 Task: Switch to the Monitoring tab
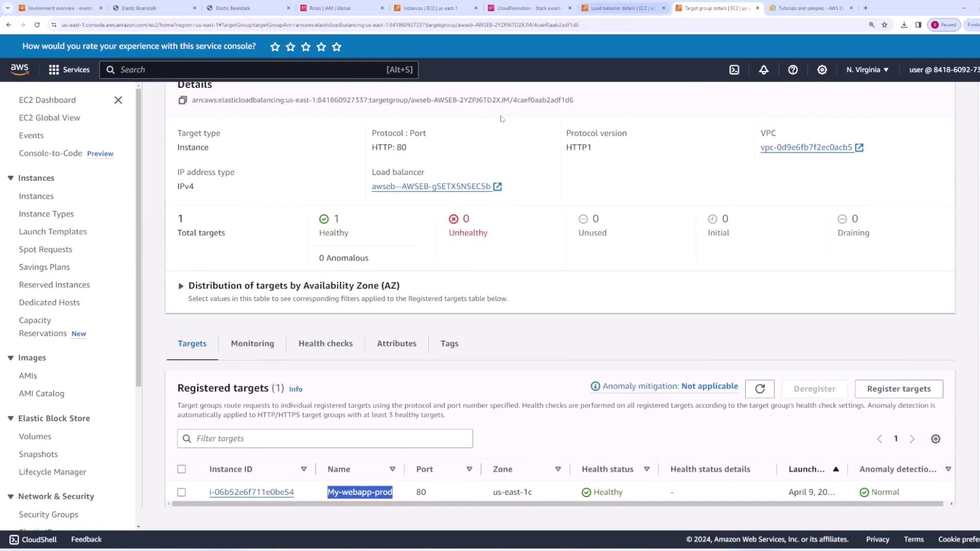(x=252, y=343)
